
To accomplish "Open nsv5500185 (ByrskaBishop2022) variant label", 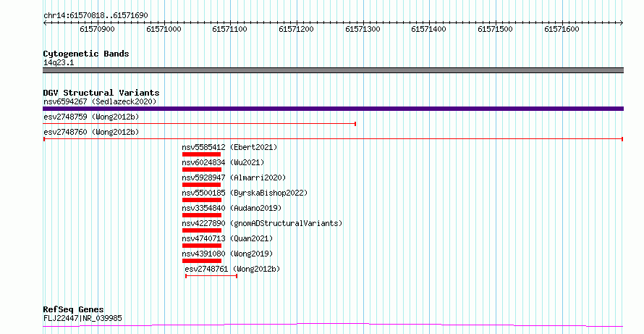I will click(x=245, y=193).
